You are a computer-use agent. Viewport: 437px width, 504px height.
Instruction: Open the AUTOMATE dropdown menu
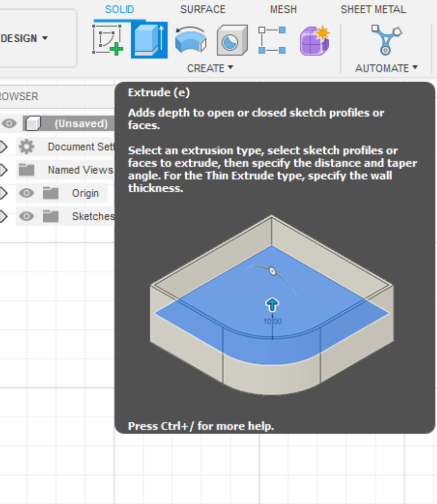386,68
